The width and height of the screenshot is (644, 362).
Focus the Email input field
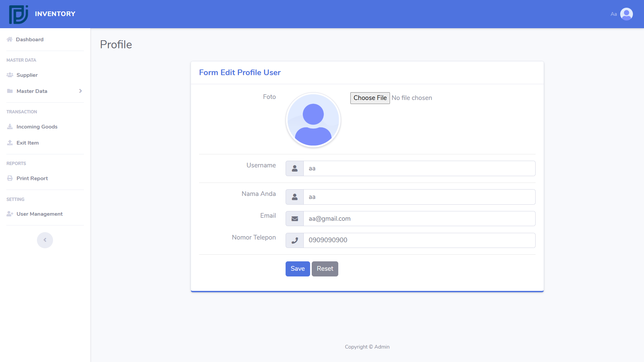click(419, 219)
